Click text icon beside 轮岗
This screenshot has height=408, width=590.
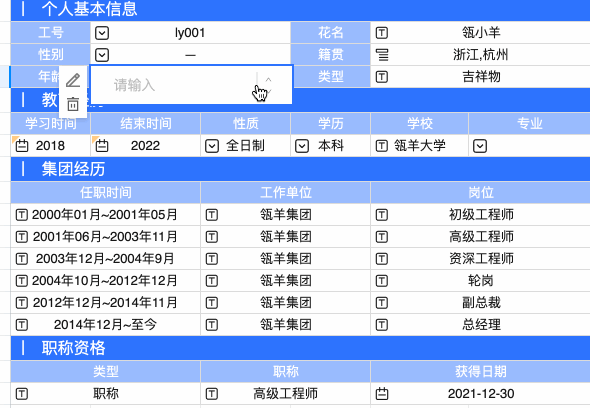coord(382,281)
